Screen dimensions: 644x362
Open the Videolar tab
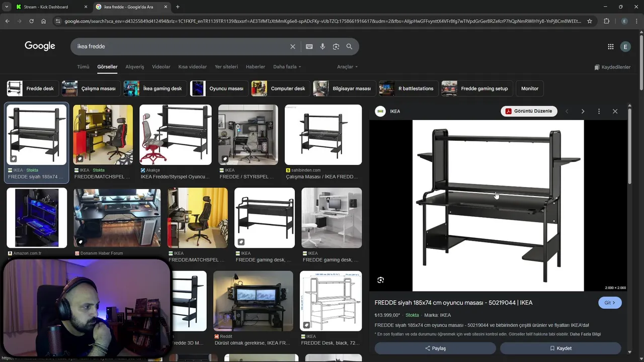click(161, 67)
